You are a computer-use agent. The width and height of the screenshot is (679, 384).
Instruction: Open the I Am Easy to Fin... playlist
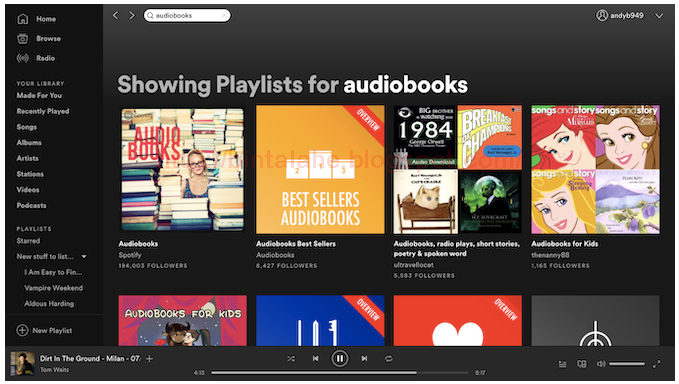click(x=53, y=272)
